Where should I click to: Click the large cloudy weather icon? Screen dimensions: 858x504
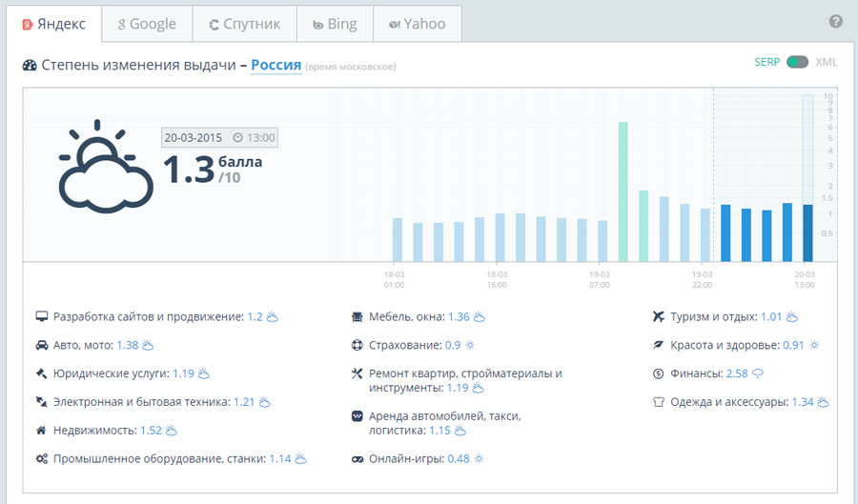(105, 169)
